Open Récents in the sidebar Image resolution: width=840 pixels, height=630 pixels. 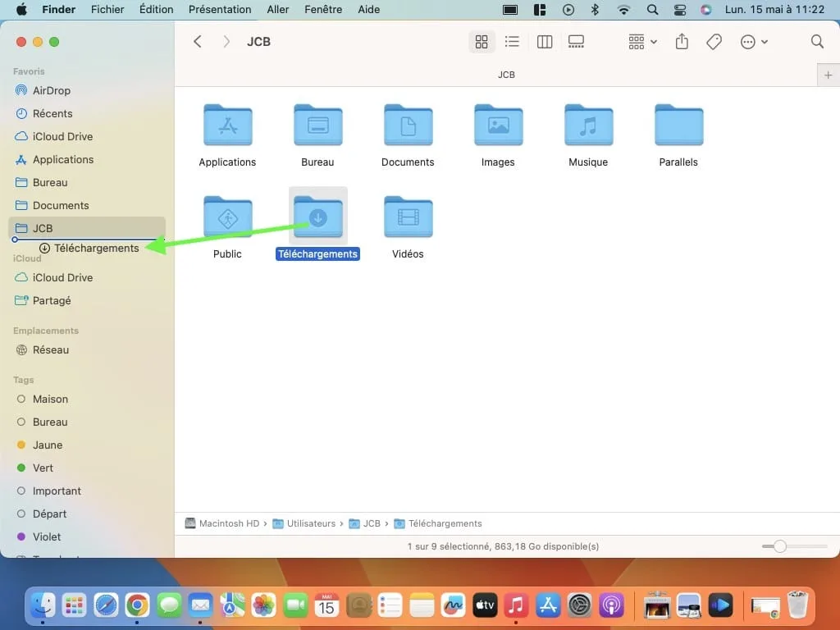coord(52,113)
